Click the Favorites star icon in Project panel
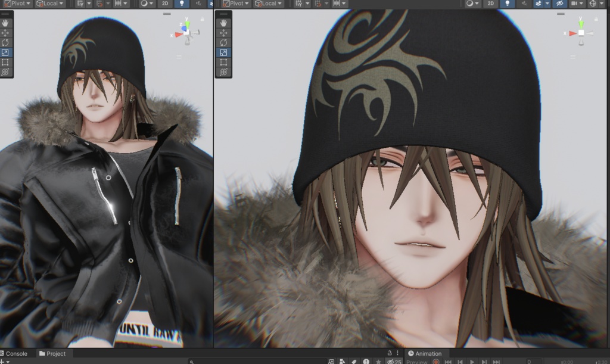Viewport: 610px width, 364px height. click(378, 362)
